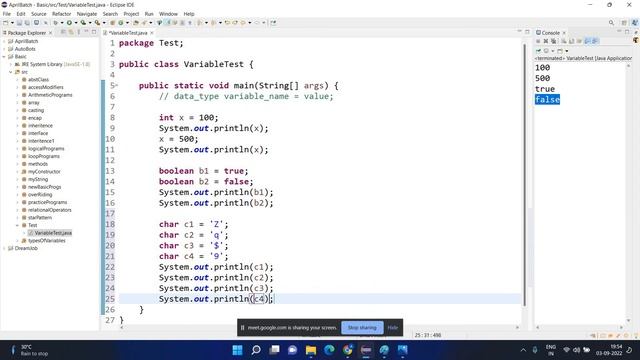
Task: Select VariableTest.java in Package Explorer
Action: [x=53, y=233]
